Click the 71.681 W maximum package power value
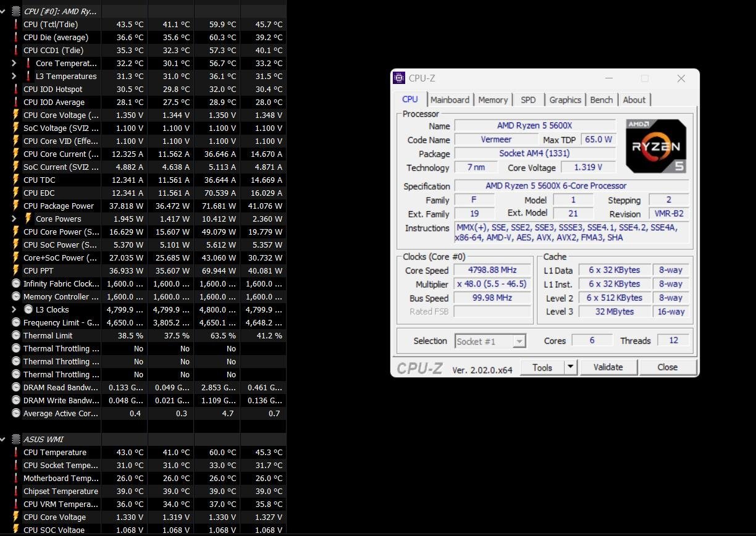The image size is (756, 536). tap(219, 206)
